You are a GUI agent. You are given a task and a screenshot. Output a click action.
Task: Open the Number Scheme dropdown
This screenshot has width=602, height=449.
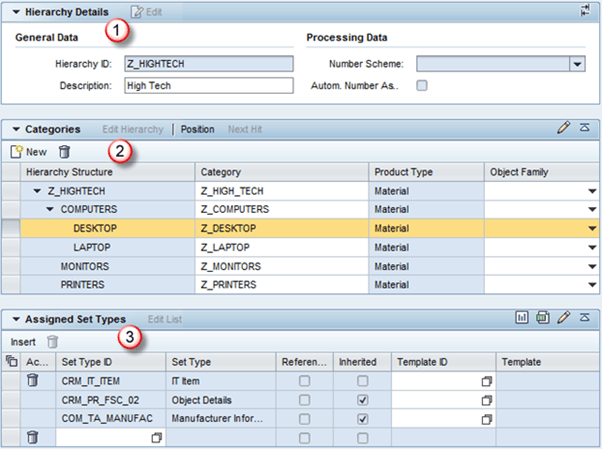tap(577, 64)
